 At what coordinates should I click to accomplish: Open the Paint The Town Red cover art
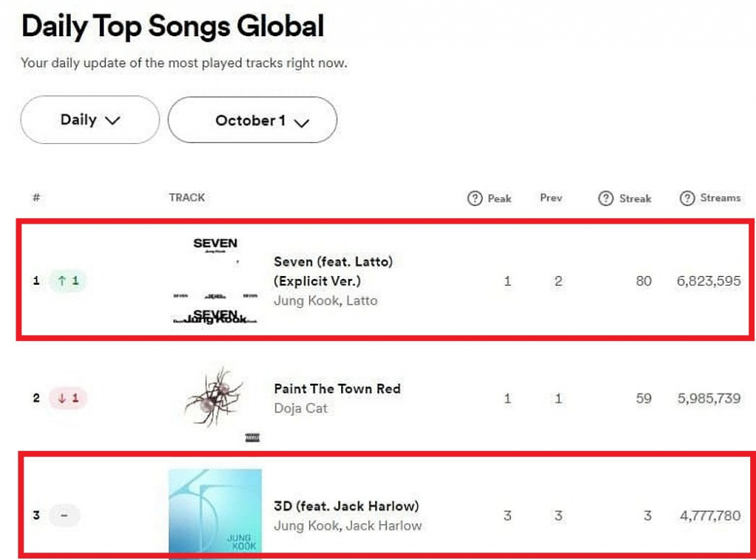point(215,398)
